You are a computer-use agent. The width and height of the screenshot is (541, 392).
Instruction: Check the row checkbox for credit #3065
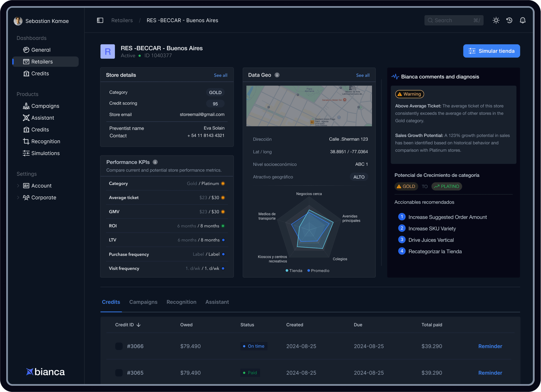point(119,373)
